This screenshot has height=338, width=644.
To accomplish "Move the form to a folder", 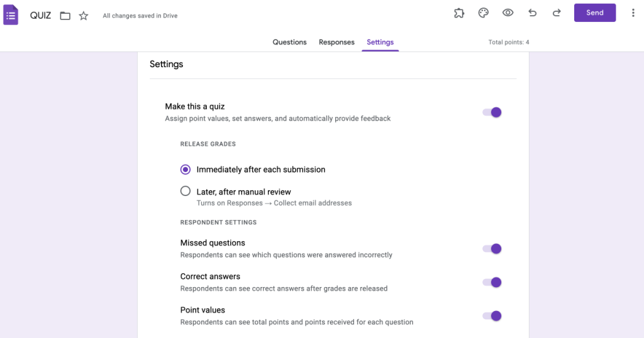I will (x=65, y=16).
